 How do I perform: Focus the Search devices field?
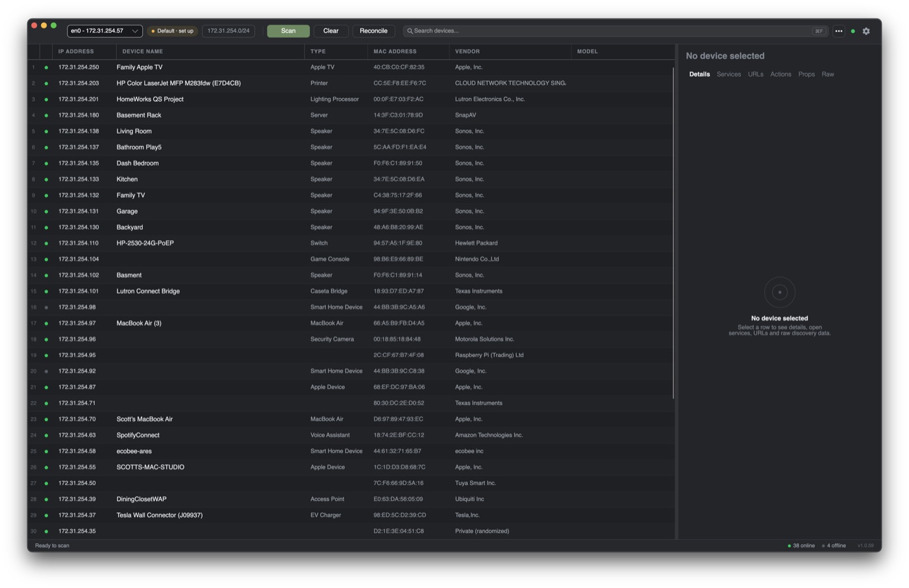pyautogui.click(x=615, y=31)
